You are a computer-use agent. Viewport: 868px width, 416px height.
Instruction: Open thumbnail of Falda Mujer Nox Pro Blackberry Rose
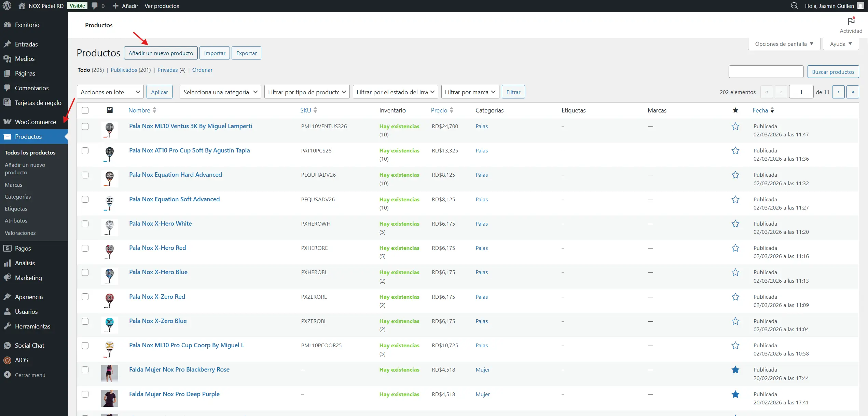(109, 374)
